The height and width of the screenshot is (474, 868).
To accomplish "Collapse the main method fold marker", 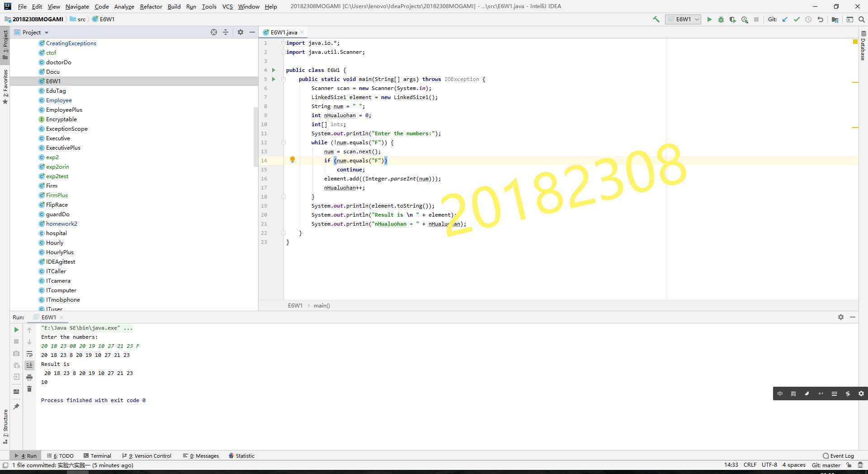I will click(x=283, y=79).
